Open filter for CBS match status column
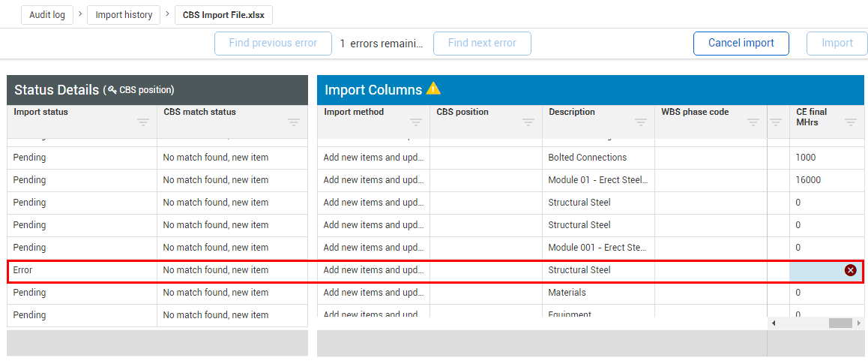 click(294, 122)
